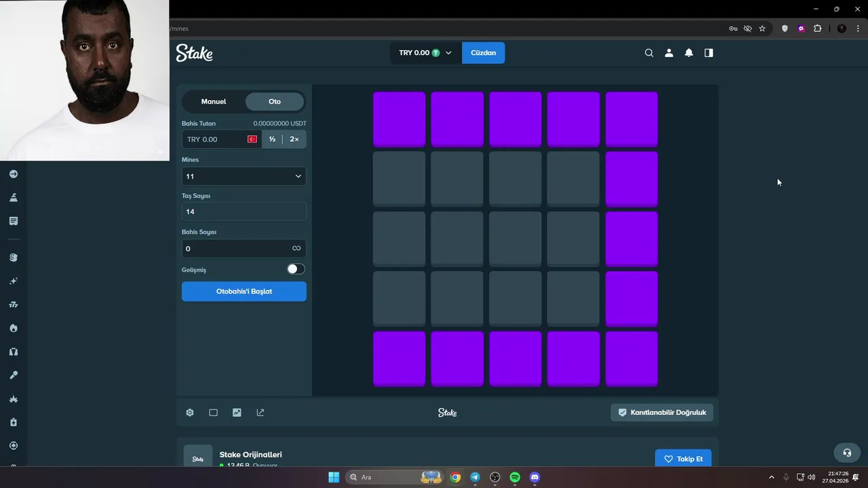Click the Takip Et follow button
This screenshot has height=488, width=868.
[684, 459]
